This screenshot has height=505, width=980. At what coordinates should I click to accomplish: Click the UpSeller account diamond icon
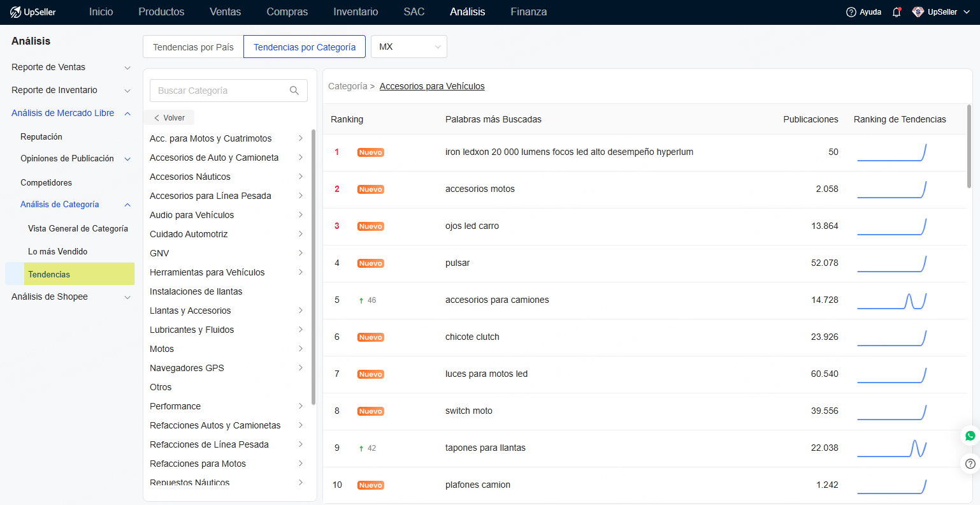918,12
